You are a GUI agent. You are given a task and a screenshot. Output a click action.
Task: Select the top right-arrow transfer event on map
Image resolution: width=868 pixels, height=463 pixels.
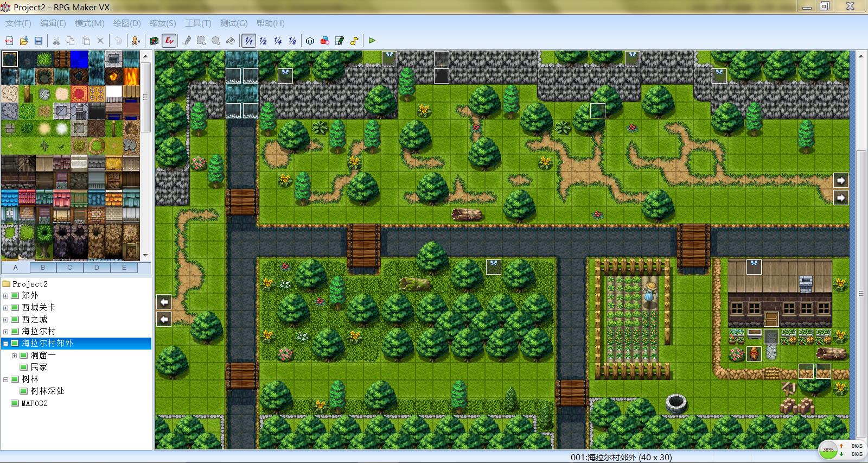pos(841,180)
